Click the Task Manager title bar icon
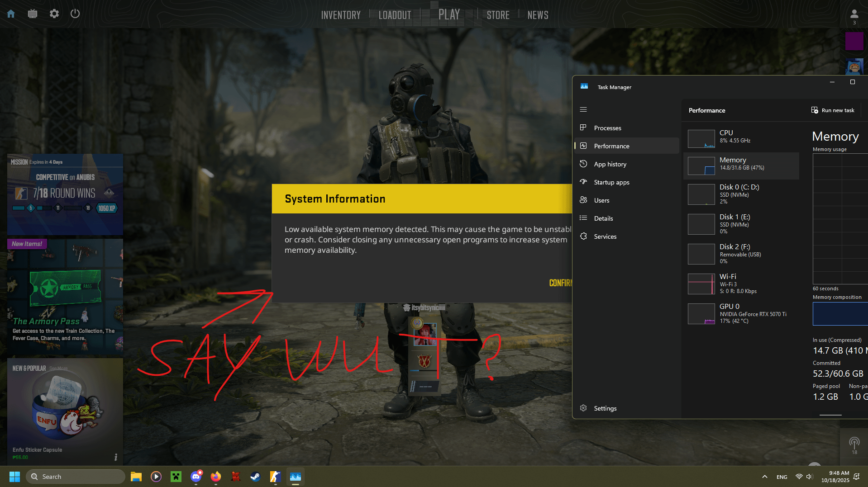Viewport: 868px width, 487px height. [584, 87]
